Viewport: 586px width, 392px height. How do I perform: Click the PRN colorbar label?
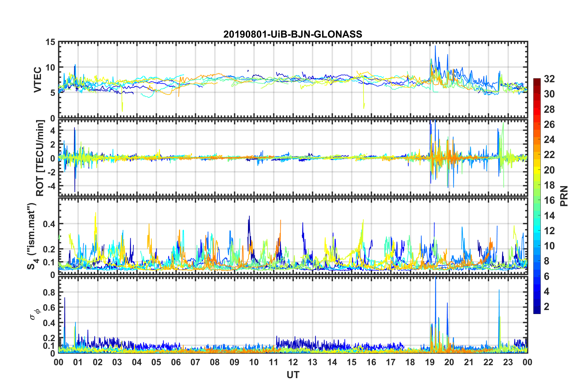click(564, 196)
